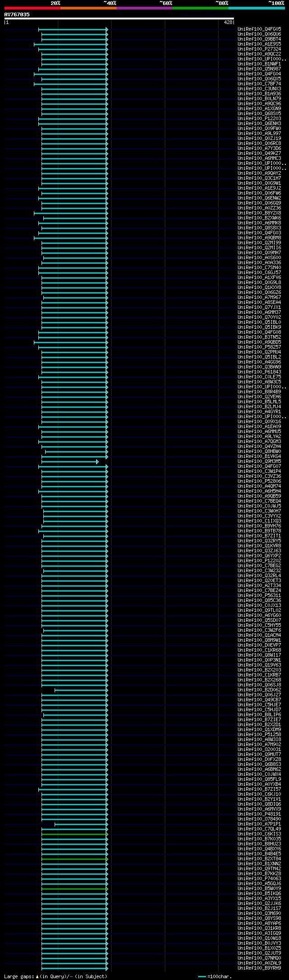
Task: Select the UniRef100_P51258 label
Action: pyautogui.click(x=259, y=734)
